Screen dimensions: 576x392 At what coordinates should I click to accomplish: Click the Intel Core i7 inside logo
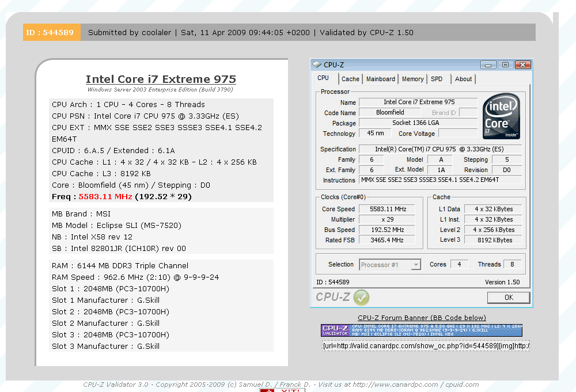click(x=502, y=116)
